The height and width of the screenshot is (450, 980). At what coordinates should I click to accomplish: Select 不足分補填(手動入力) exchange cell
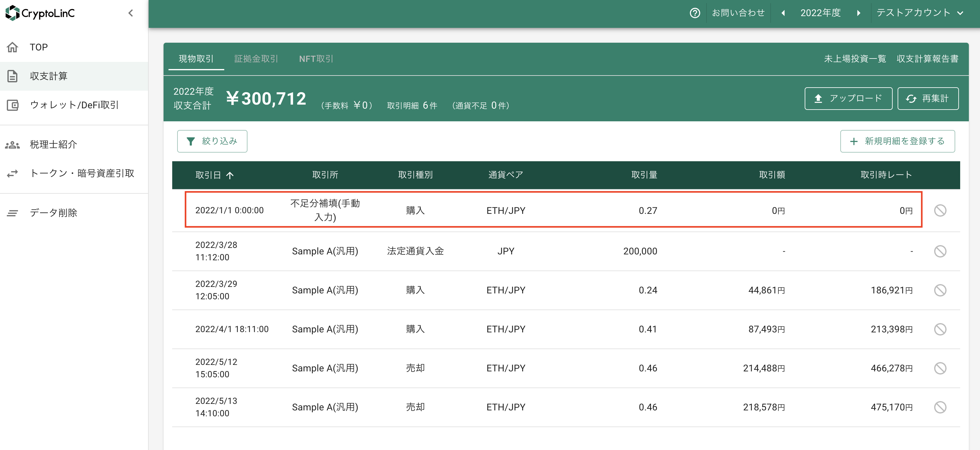click(x=325, y=210)
